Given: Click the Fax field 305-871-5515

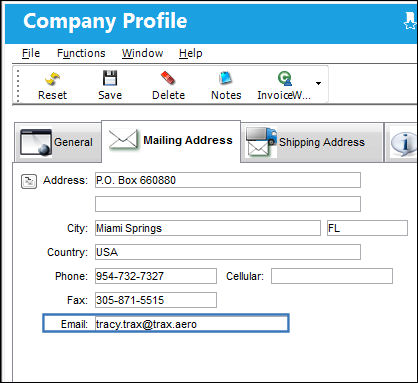Looking at the screenshot, I should (156, 300).
